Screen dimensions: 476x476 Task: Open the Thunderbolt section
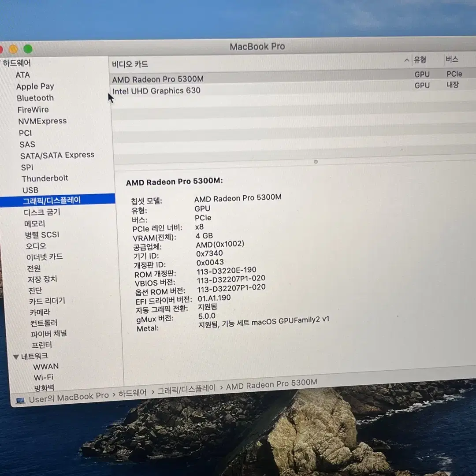tap(45, 178)
